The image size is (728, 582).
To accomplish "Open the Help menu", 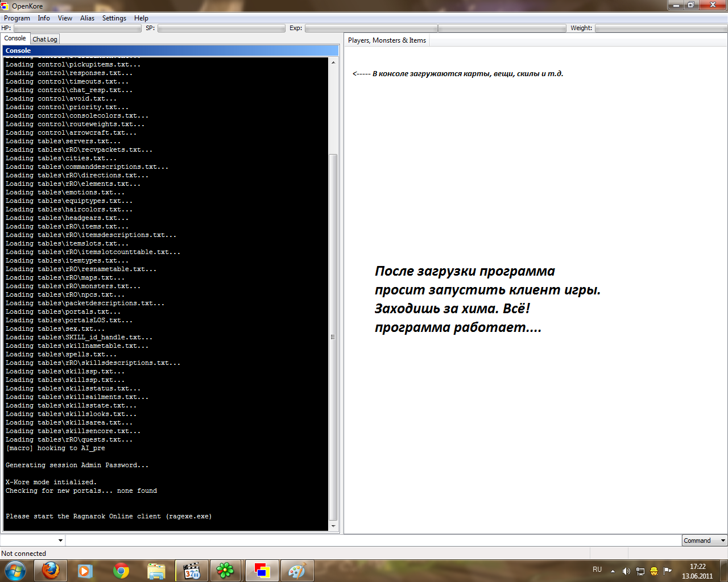I will pos(141,18).
